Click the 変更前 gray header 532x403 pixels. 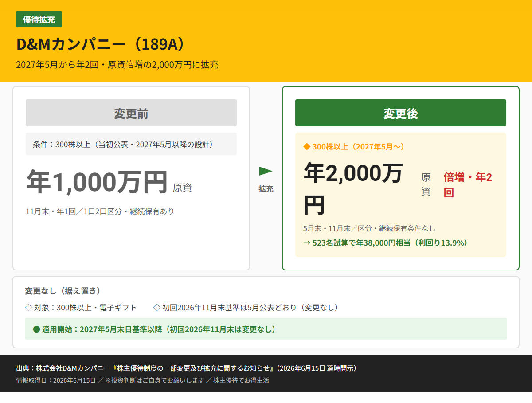tap(131, 113)
